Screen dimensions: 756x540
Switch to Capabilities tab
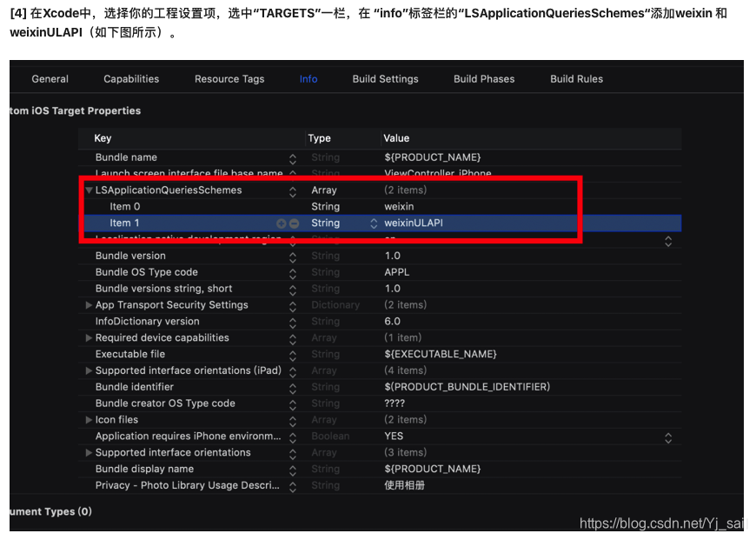tap(131, 78)
